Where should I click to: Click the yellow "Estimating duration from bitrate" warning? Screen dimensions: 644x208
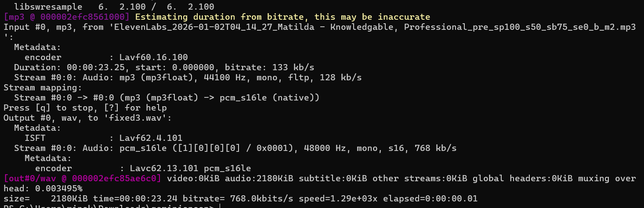coord(282,17)
